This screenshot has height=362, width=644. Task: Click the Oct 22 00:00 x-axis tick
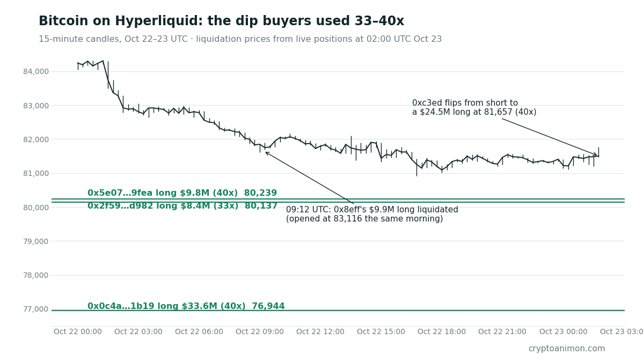pos(78,332)
